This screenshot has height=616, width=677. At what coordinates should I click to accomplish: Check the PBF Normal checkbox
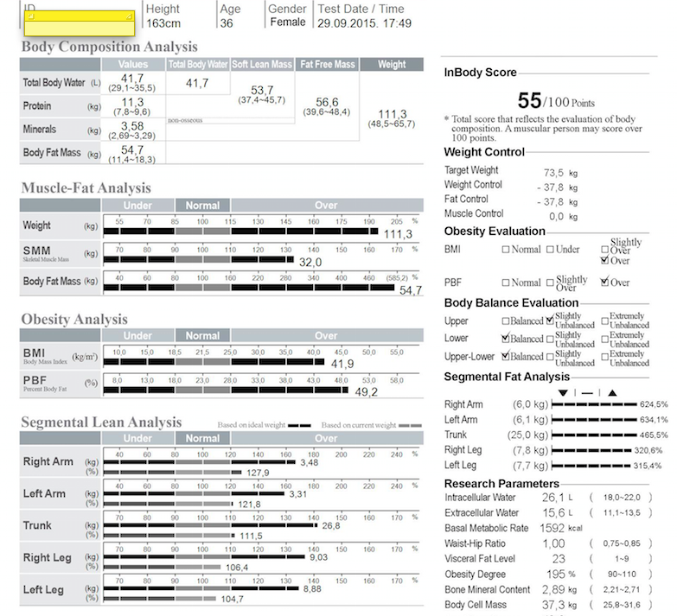(506, 283)
